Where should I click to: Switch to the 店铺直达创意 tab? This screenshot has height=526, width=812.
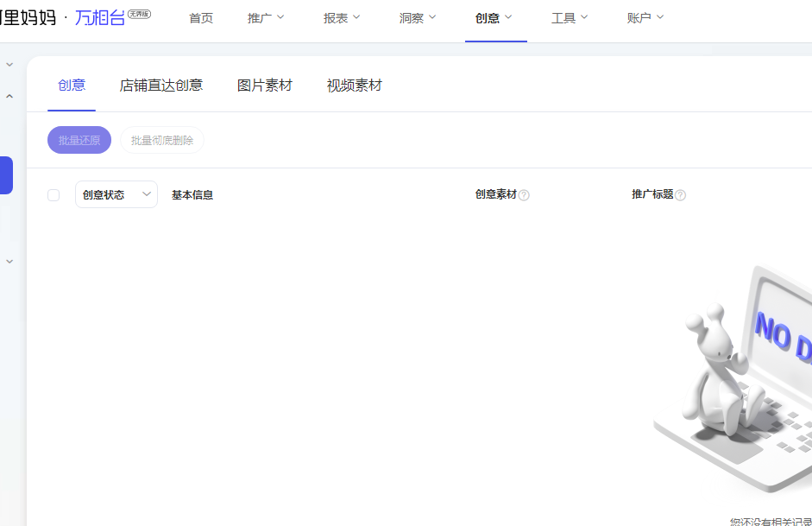coord(161,86)
